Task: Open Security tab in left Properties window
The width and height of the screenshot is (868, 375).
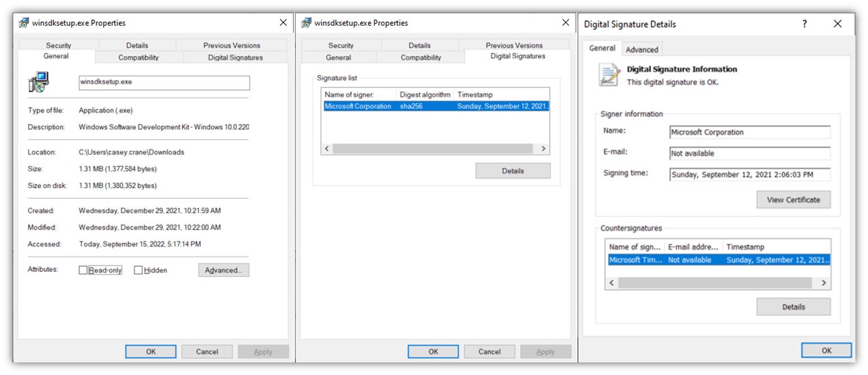Action: point(59,45)
